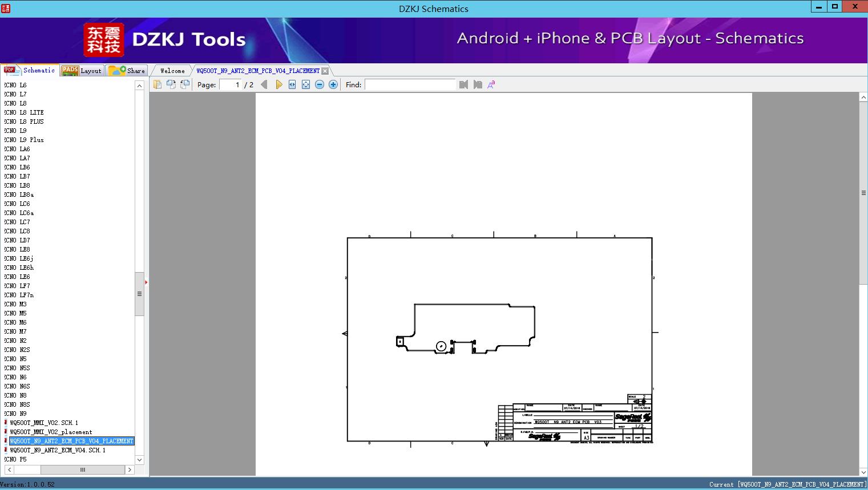Toggle the match case text icon

tap(491, 84)
